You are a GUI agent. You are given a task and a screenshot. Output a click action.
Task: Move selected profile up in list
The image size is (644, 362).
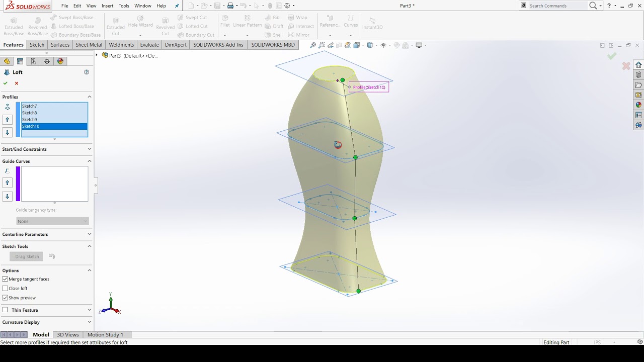[x=7, y=120]
